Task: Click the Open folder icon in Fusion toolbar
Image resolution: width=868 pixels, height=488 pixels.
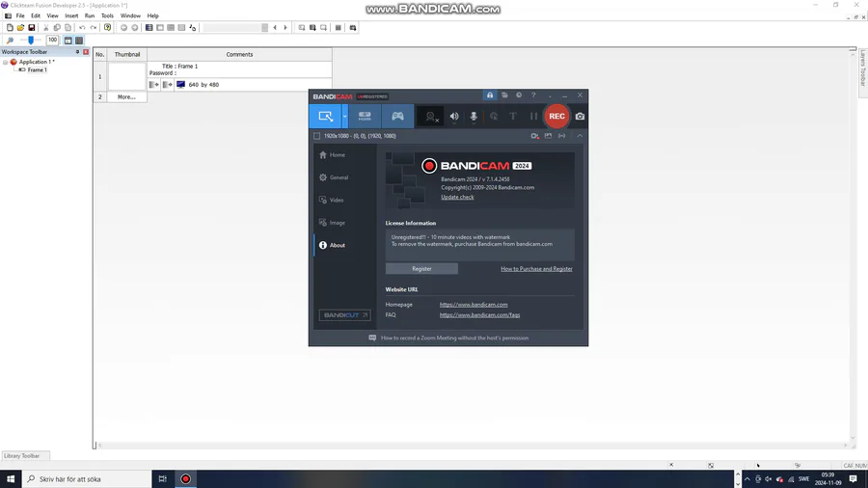Action: [20, 28]
